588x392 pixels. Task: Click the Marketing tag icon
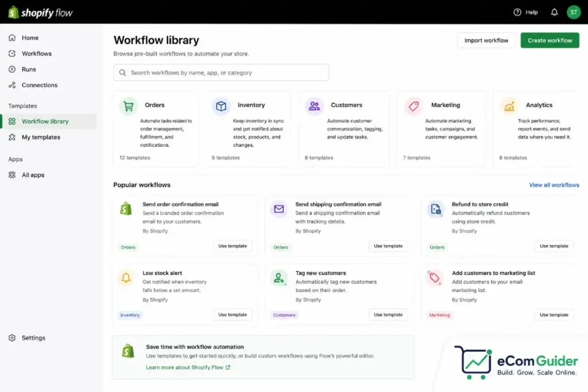[x=413, y=106]
